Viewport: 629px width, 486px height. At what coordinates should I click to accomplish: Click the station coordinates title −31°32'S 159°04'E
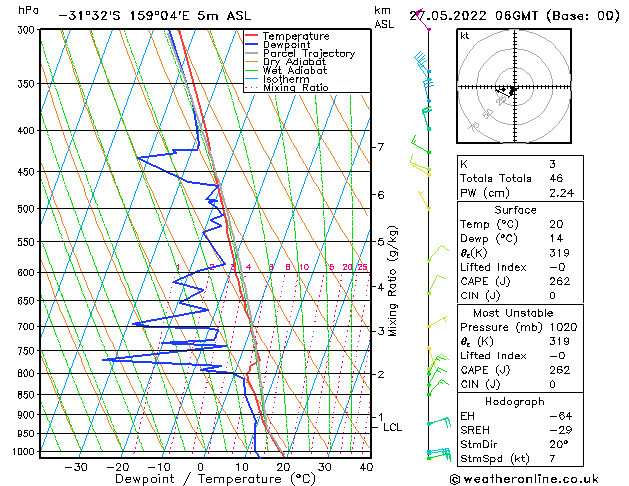point(124,16)
